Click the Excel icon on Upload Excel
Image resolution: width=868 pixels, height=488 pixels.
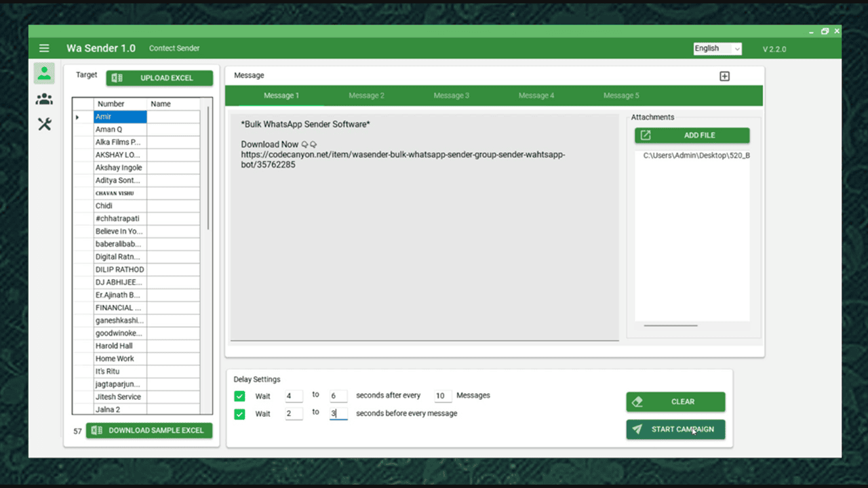point(117,78)
